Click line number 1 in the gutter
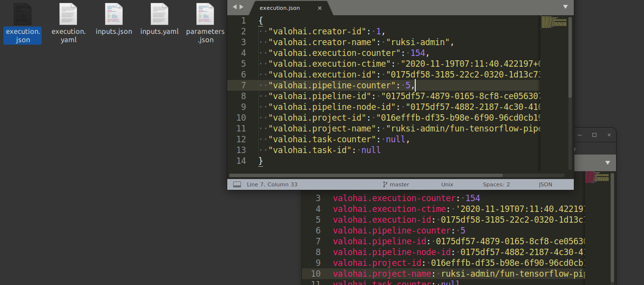This screenshot has width=644, height=285. click(244, 21)
